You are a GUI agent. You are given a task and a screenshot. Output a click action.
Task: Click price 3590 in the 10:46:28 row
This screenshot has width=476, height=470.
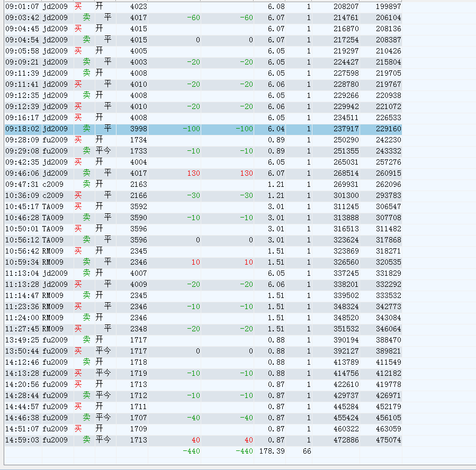[x=138, y=218]
